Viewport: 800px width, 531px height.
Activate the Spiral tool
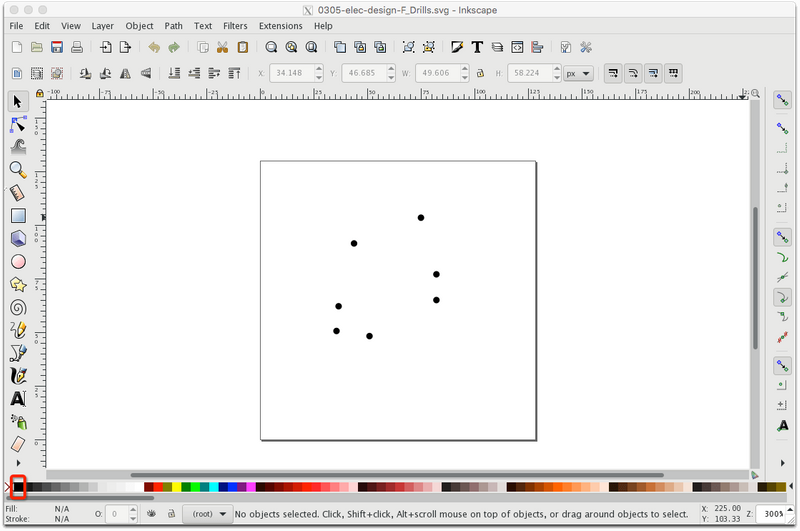point(18,308)
